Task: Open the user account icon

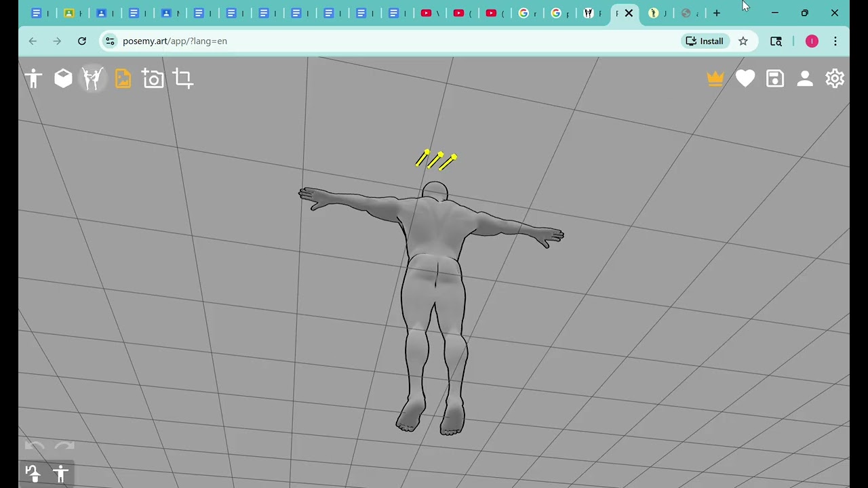Action: pos(805,79)
